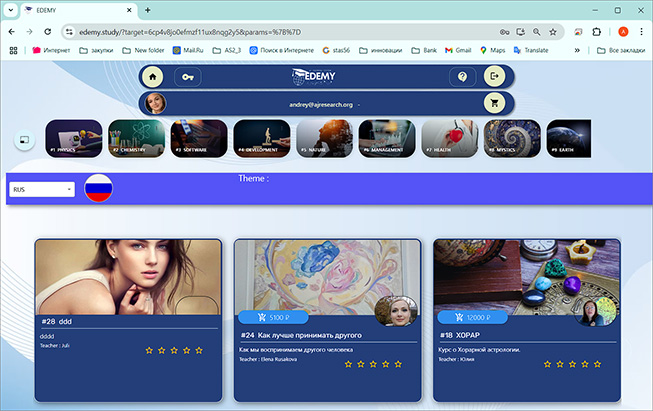The width and height of the screenshot is (653, 411).
Task: Select the #3 Software category
Action: (199, 139)
